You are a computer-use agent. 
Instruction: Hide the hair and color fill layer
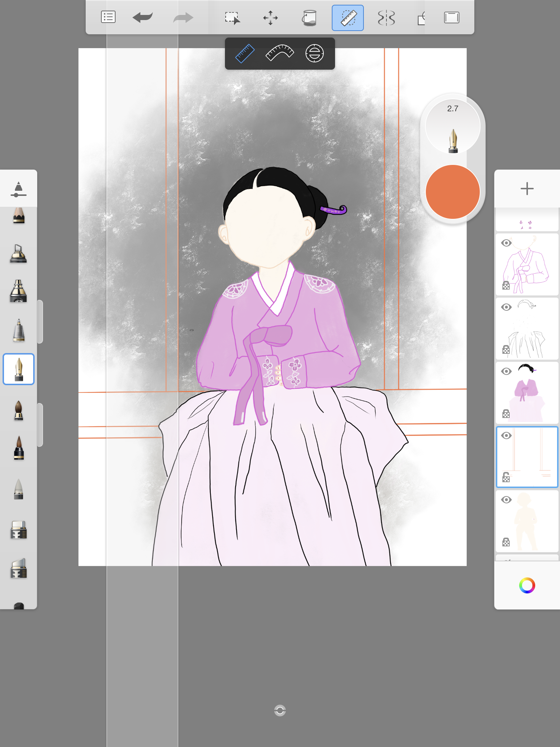[506, 371]
